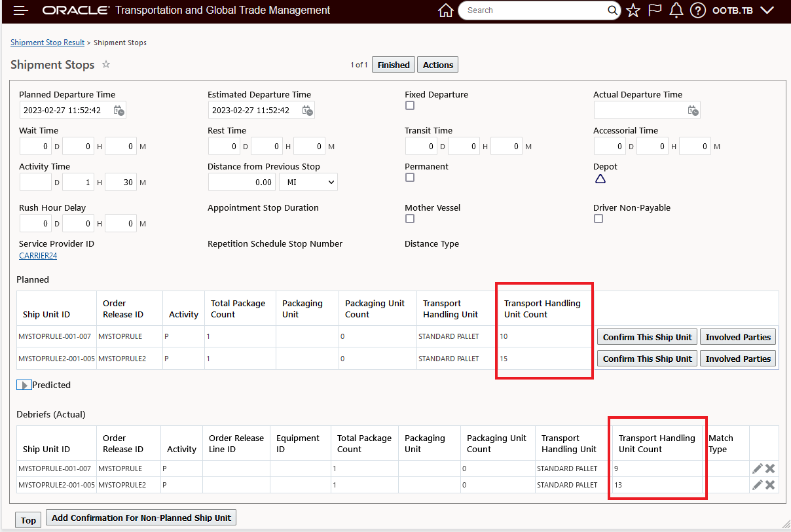Click the Top button
This screenshot has height=532, width=791.
pos(28,520)
